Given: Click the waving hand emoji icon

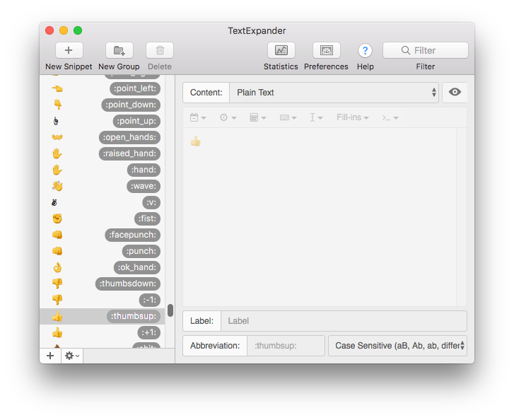Looking at the screenshot, I should point(57,186).
